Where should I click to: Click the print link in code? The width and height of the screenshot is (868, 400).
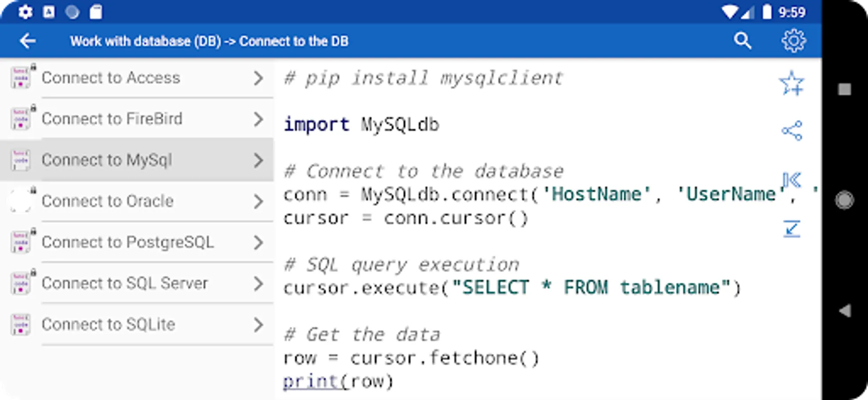point(311,381)
